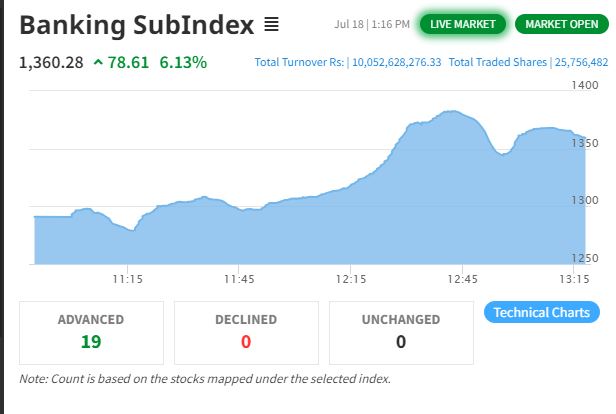Select the DECLINED stocks card
Viewport: 616px width, 414px height.
click(246, 331)
